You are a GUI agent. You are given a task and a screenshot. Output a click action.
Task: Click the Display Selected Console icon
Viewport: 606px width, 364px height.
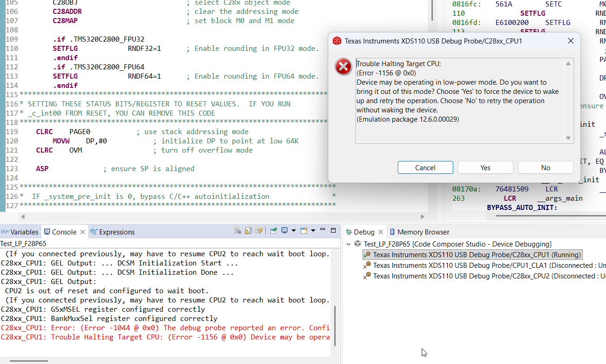click(x=284, y=230)
